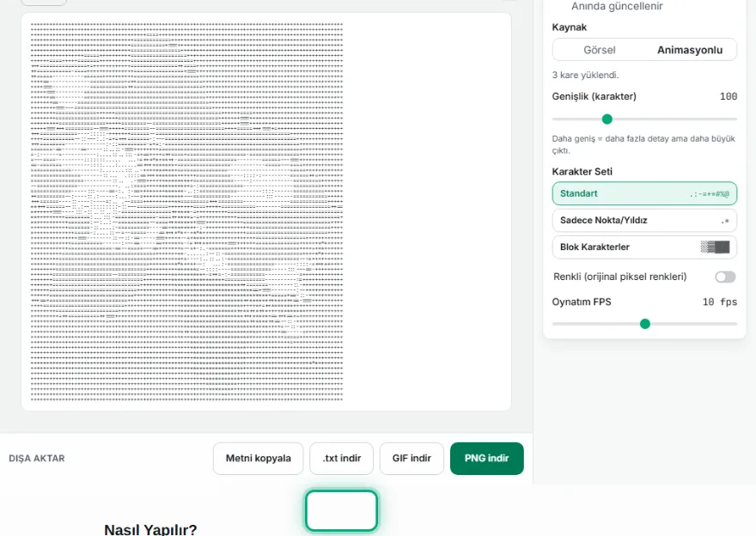This screenshot has width=756, height=536.
Task: Click the width value "100"
Action: point(728,96)
